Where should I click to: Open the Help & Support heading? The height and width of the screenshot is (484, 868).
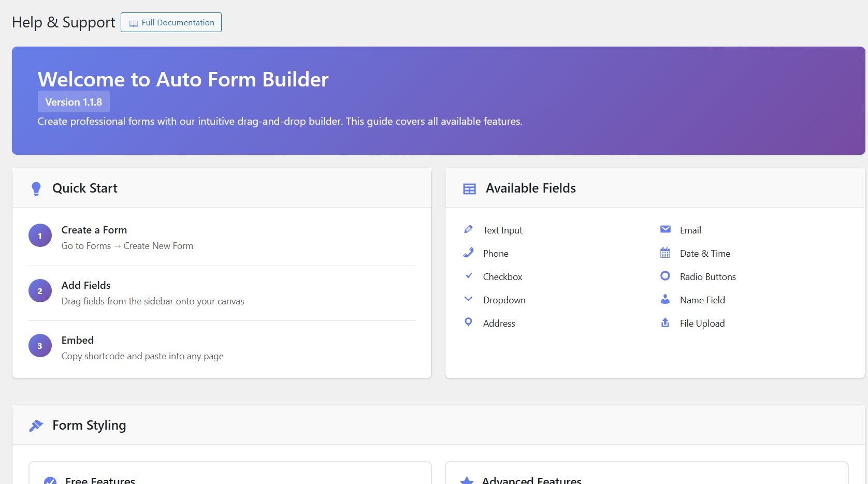pos(63,22)
